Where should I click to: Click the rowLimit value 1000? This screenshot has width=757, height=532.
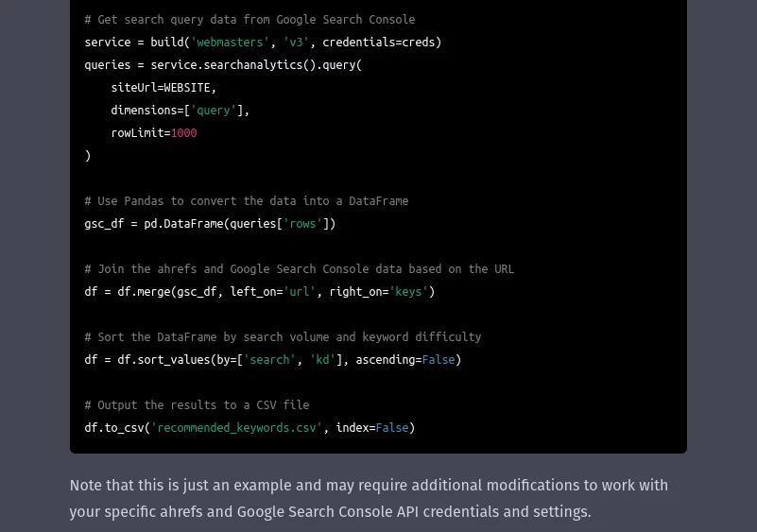(183, 133)
